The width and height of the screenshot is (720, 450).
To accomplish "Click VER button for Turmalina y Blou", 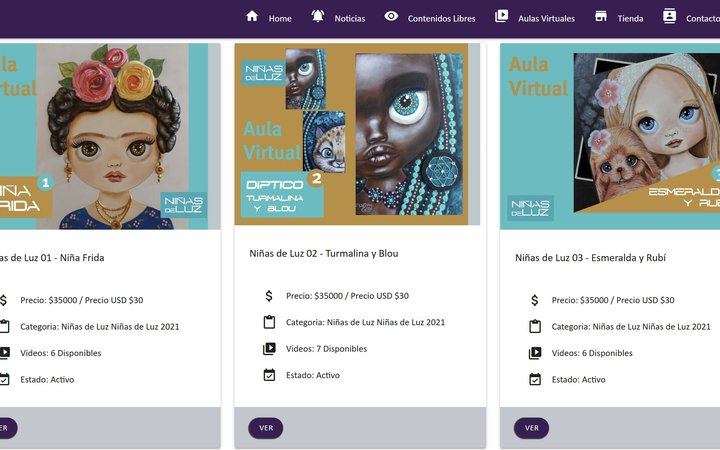I will pos(266,428).
